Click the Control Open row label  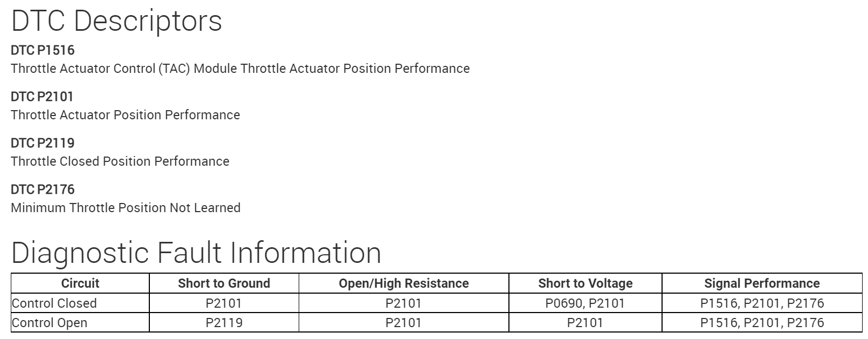(x=49, y=323)
